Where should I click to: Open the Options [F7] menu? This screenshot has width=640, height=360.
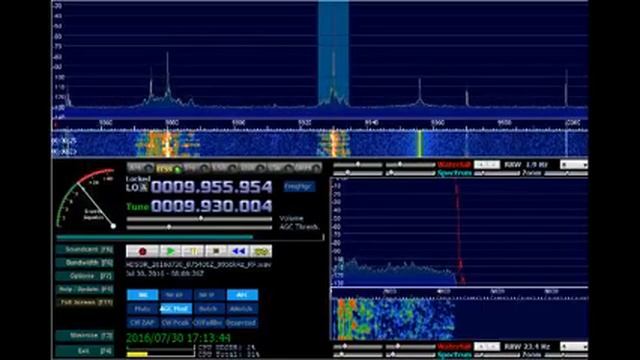tap(85, 276)
